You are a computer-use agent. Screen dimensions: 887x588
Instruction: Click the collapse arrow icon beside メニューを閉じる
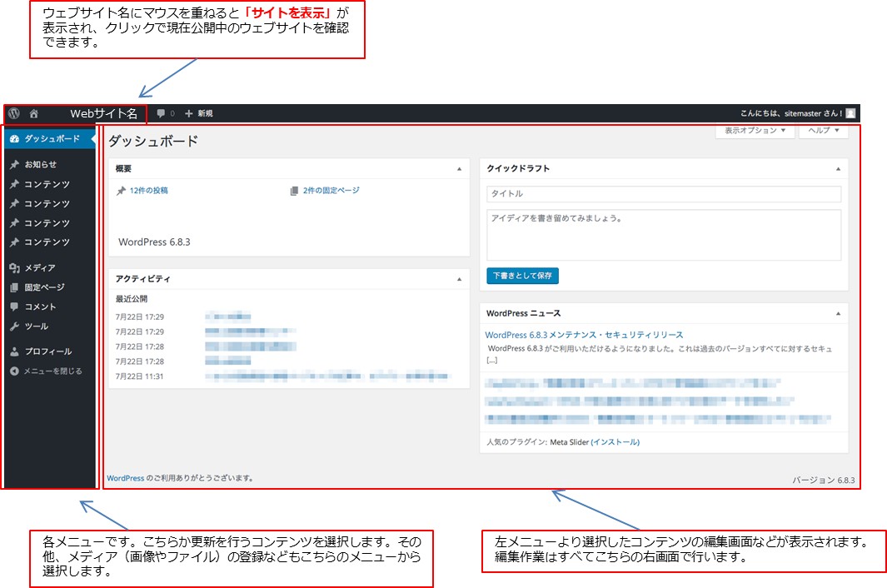(15, 371)
